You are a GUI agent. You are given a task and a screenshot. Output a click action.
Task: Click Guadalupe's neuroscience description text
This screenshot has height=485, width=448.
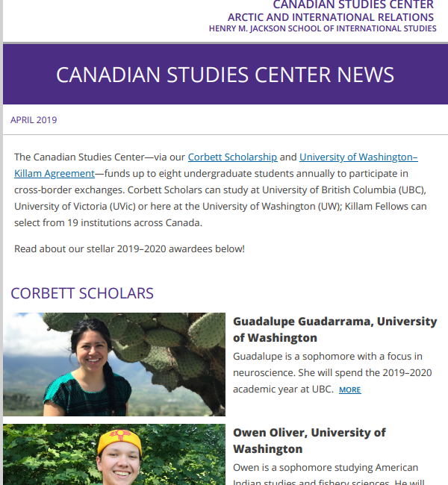coord(332,372)
